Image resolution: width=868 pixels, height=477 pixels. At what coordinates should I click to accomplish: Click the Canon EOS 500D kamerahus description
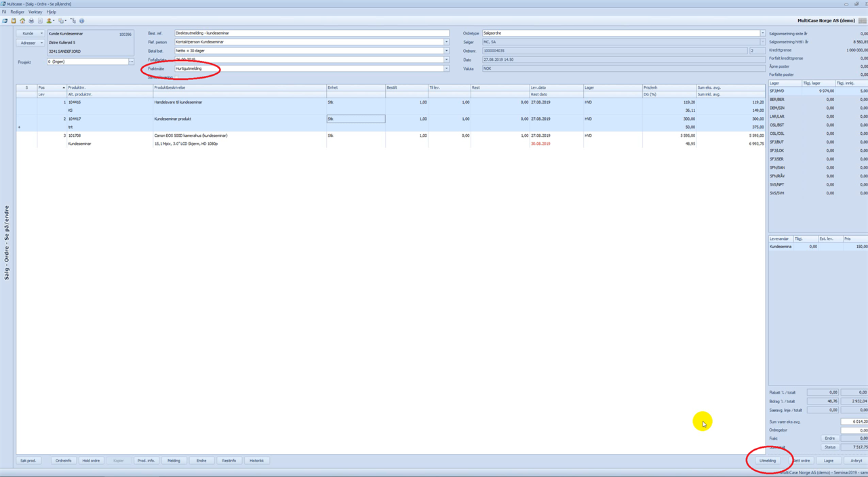click(x=191, y=136)
